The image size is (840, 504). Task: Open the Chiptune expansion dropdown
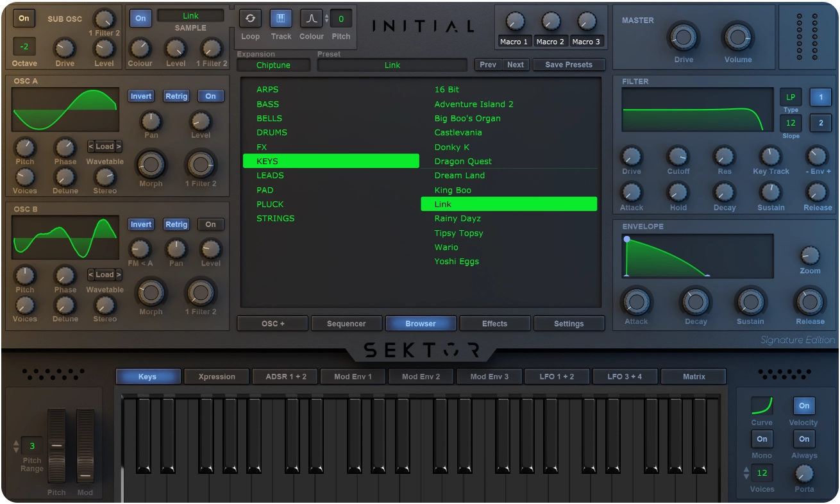[x=272, y=65]
